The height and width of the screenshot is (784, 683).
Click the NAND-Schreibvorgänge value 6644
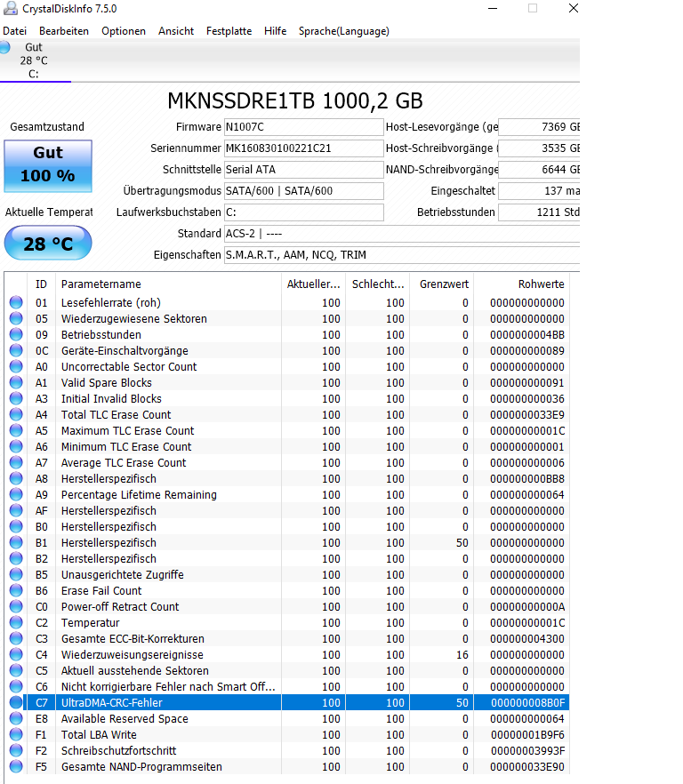coord(540,170)
